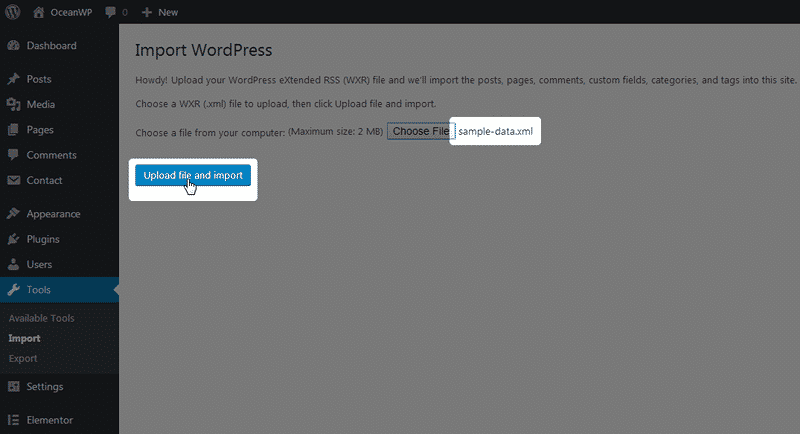This screenshot has width=800, height=434.
Task: Open the Pages menu item
Action: click(x=40, y=130)
